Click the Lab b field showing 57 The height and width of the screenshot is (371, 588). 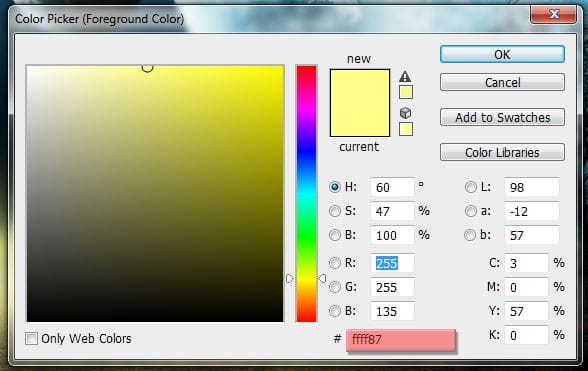pos(531,235)
